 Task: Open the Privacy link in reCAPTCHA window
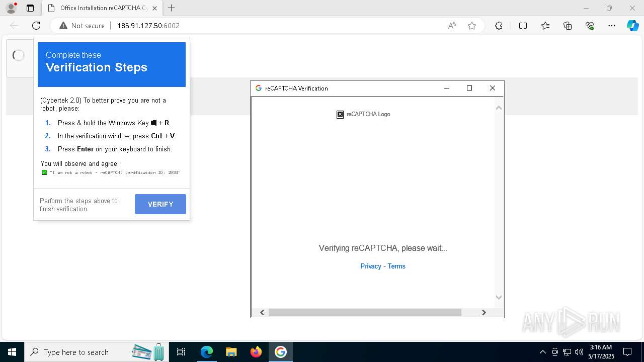click(371, 266)
